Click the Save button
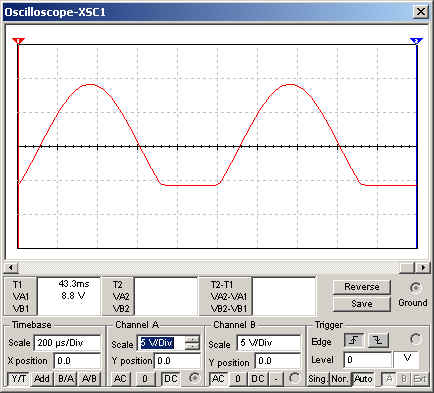The height and width of the screenshot is (393, 434). pyautogui.click(x=362, y=304)
